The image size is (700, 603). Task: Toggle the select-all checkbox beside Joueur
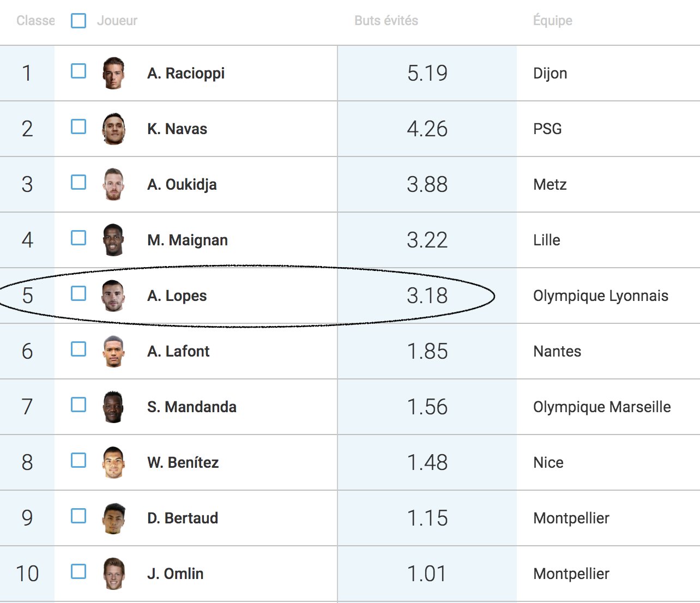(x=79, y=21)
